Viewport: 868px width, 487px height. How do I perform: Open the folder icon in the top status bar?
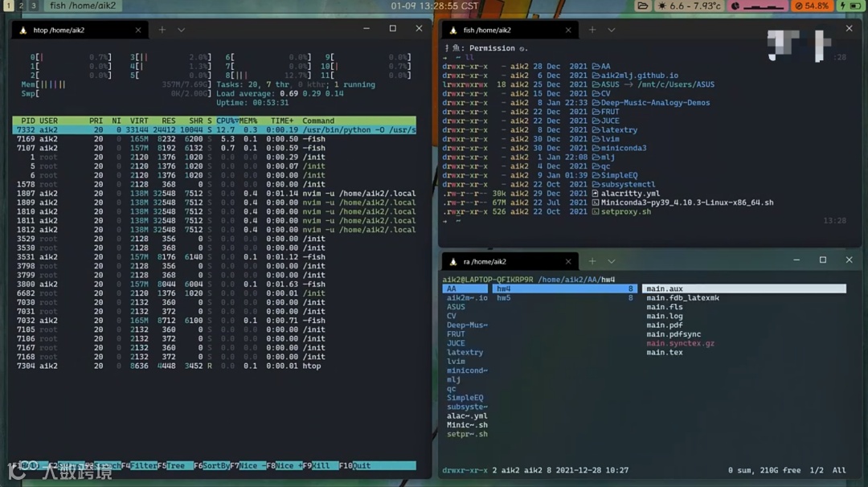642,6
